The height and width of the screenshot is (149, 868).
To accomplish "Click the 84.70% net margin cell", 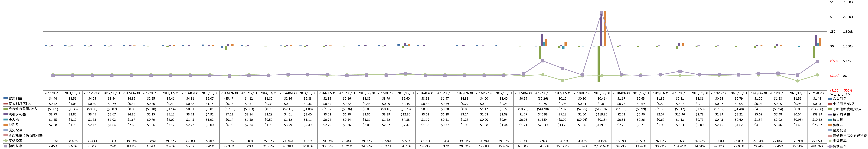I will 405,146.
